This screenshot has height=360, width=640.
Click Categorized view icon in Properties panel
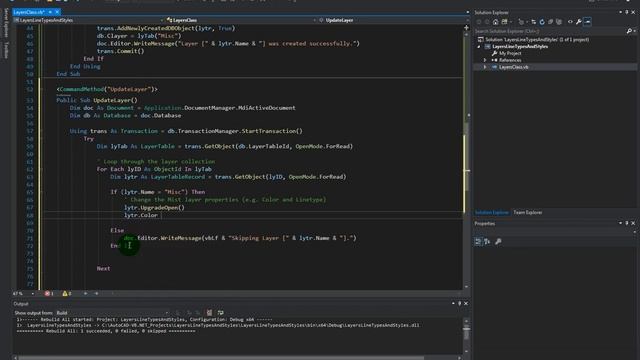point(478,242)
